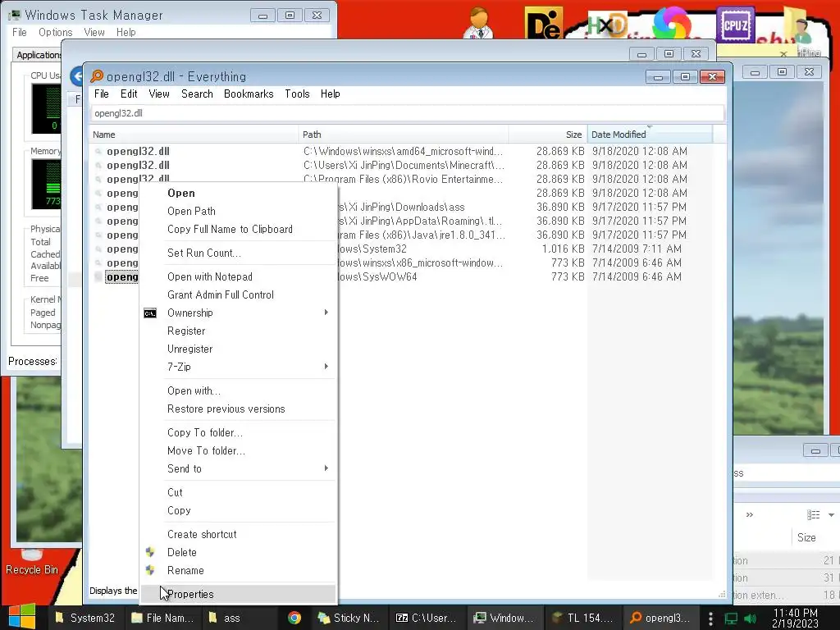This screenshot has height=630, width=840.
Task: Open the view options dropdown arrow
Action: click(831, 515)
